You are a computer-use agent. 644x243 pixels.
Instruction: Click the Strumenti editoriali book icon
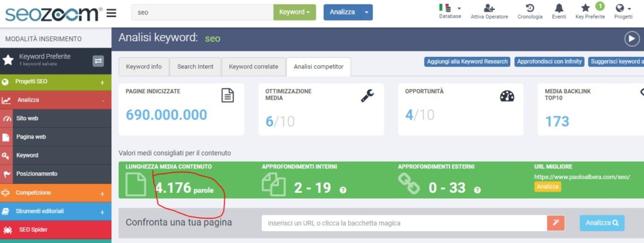[6, 211]
